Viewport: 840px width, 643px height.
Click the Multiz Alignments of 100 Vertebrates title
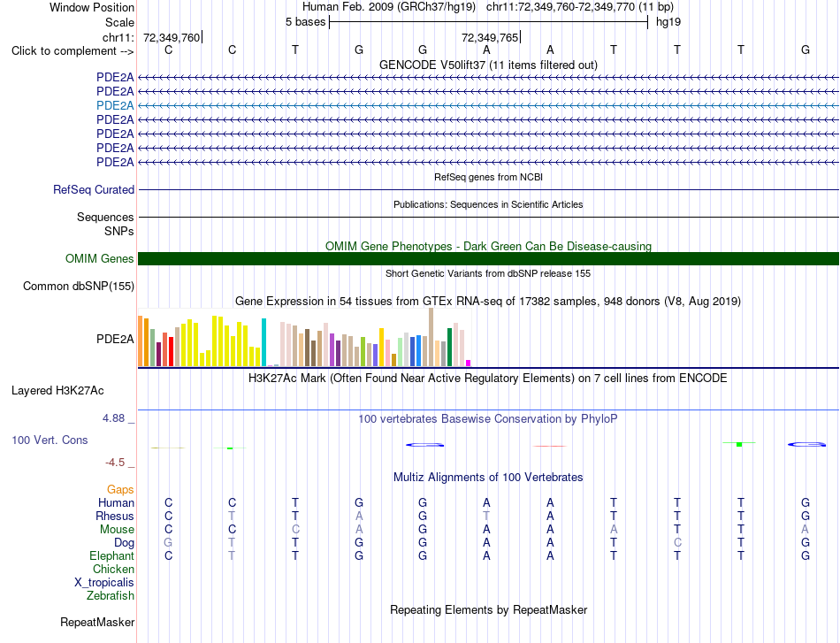pyautogui.click(x=488, y=478)
